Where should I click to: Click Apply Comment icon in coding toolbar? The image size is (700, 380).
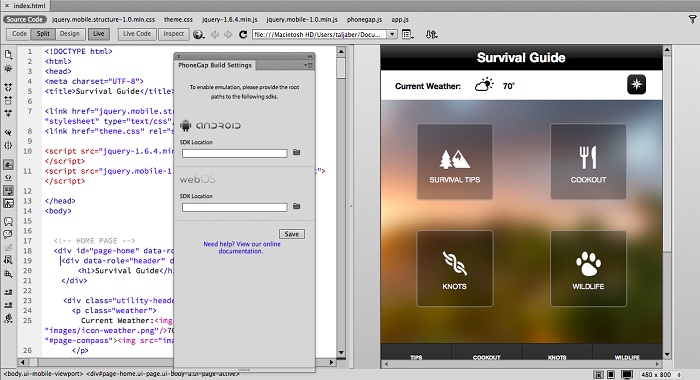[x=8, y=221]
